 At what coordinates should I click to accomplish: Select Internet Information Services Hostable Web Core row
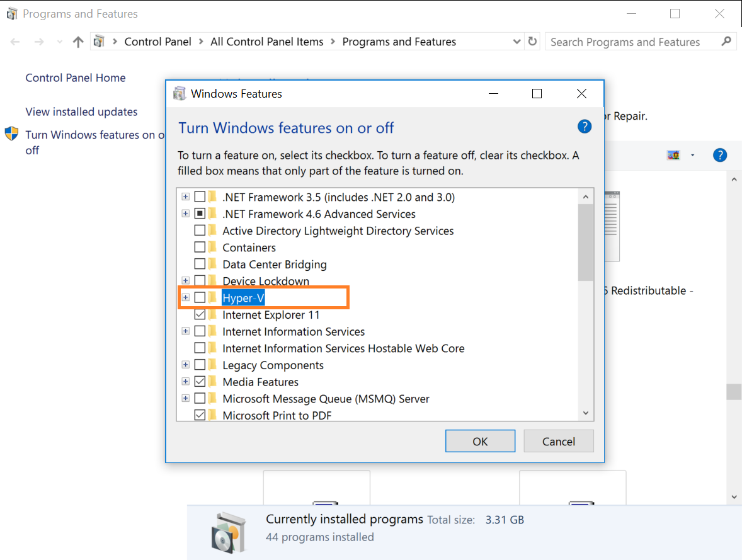343,348
